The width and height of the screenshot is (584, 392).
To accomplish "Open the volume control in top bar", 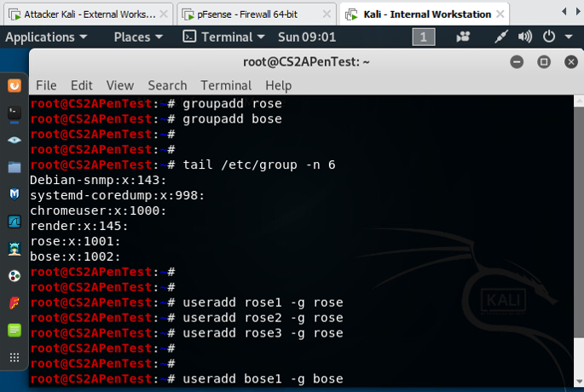I will click(x=525, y=37).
